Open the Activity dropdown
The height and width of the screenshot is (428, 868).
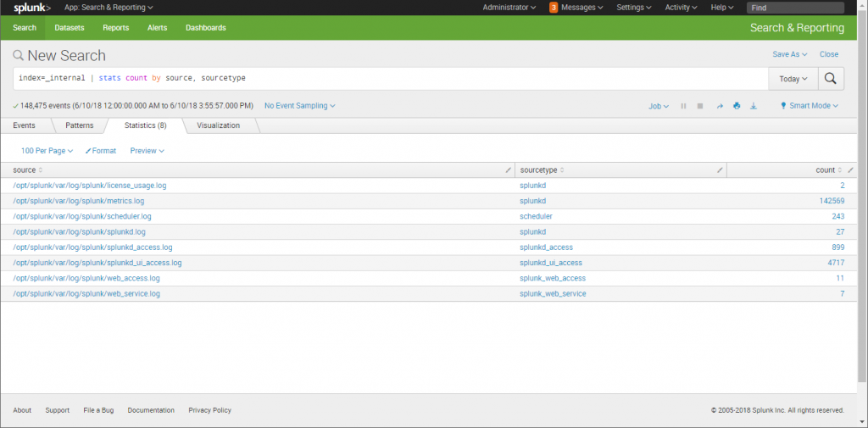682,8
